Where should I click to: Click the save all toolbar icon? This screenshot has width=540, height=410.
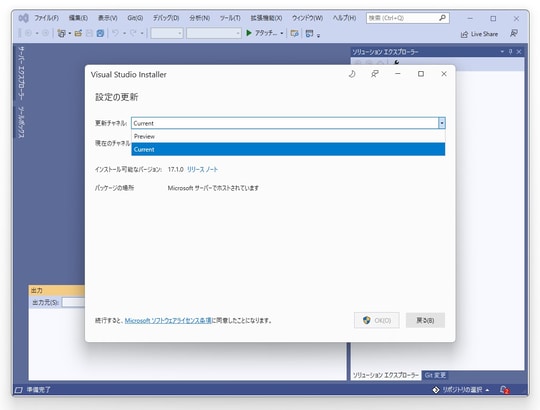(100, 33)
